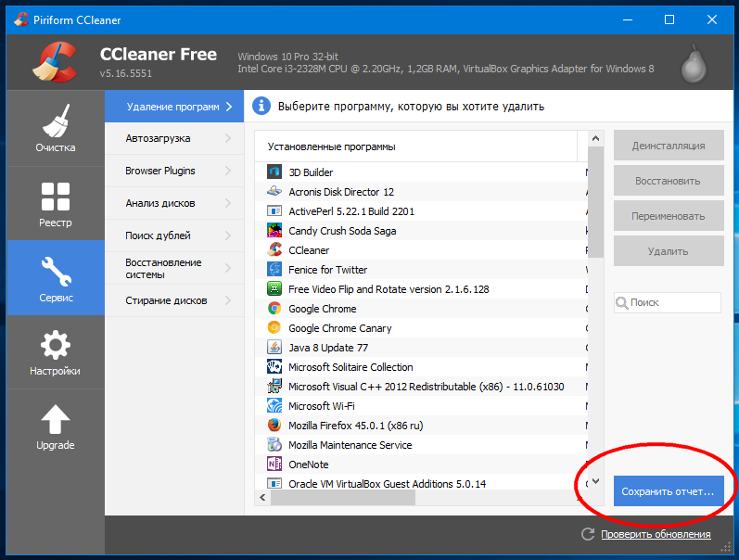Select Oracle VM VirtualBox Guest Additions row
Viewport: 739px width, 560px height.
pyautogui.click(x=421, y=483)
